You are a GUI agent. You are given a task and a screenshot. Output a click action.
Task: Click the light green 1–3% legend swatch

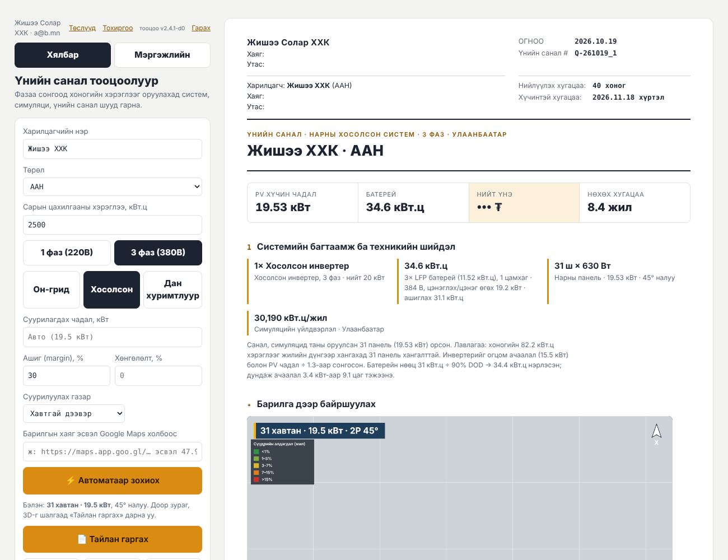(256, 459)
